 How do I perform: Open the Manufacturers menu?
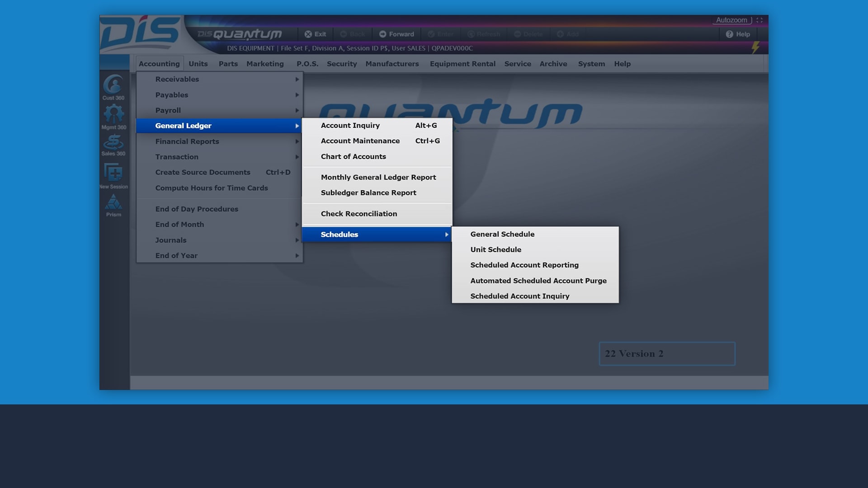392,64
